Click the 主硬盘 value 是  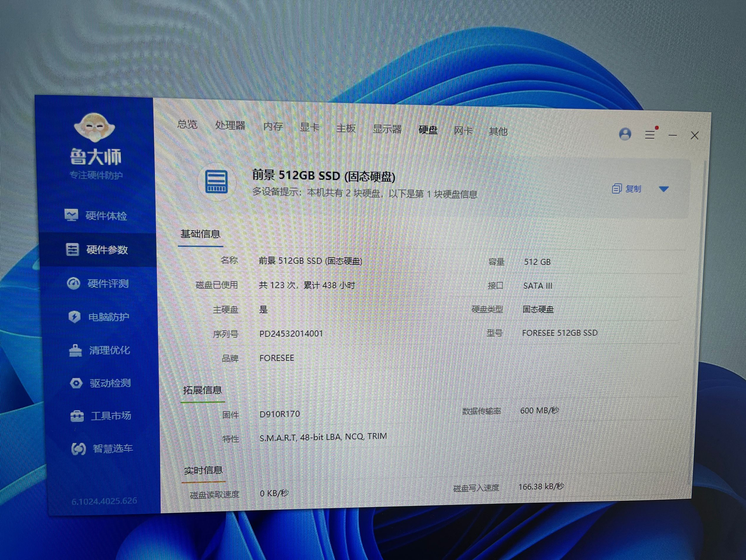pos(263,309)
